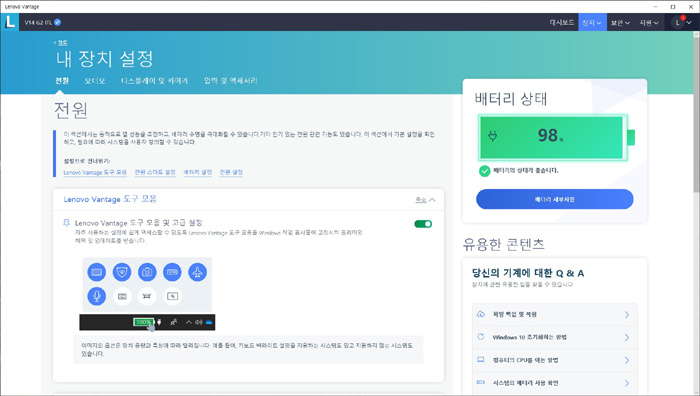Expand the chevron on the 파일 백업 및 복원 row

pos(627,315)
